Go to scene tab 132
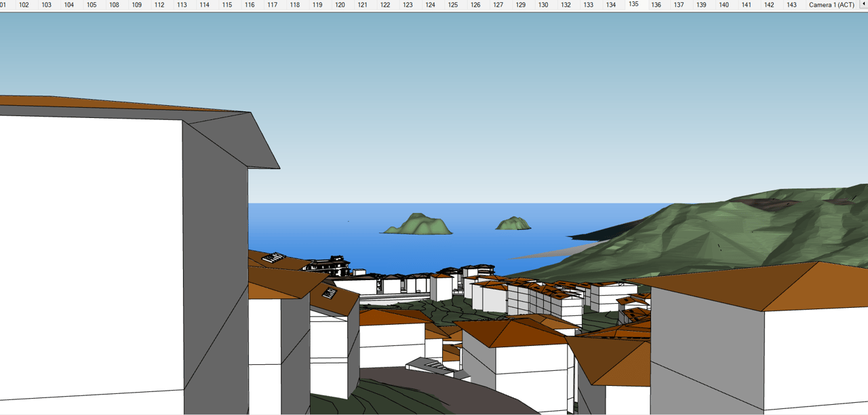868x415 pixels. [566, 5]
